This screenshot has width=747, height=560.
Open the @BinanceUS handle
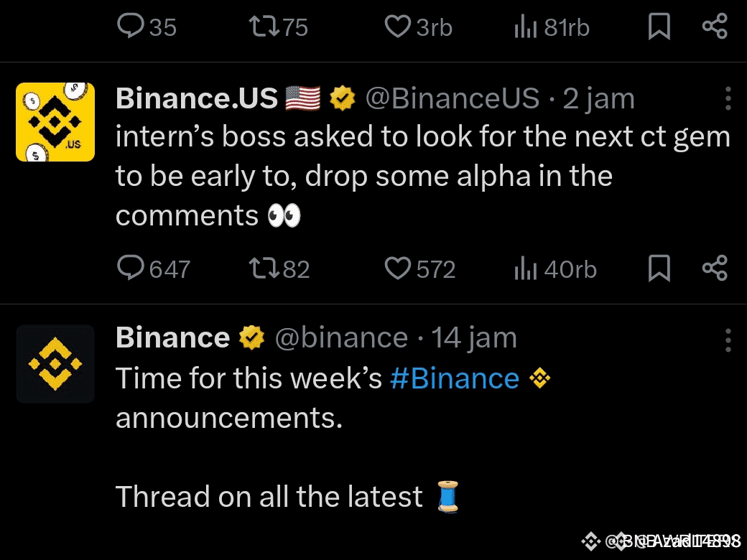452,98
